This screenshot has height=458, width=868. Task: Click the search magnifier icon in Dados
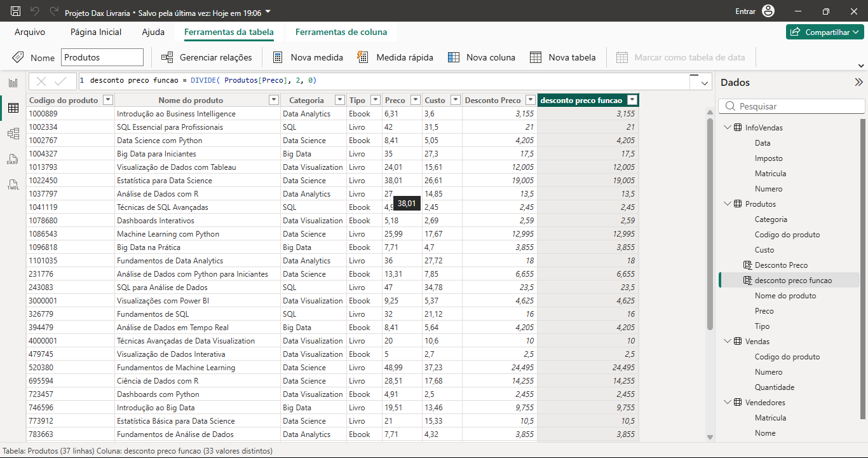(730, 106)
